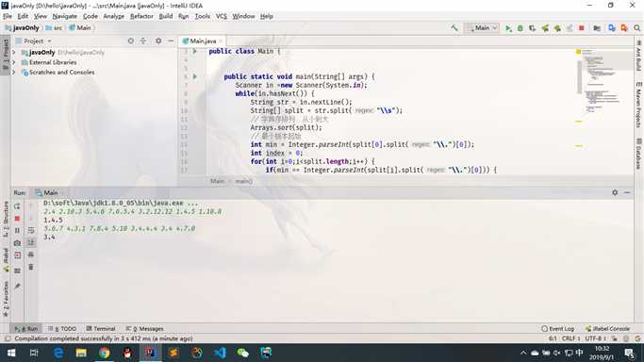Viewport: 644px width, 362px height.
Task: Click the src breadcrumb in navigation bar
Action: click(x=54, y=28)
